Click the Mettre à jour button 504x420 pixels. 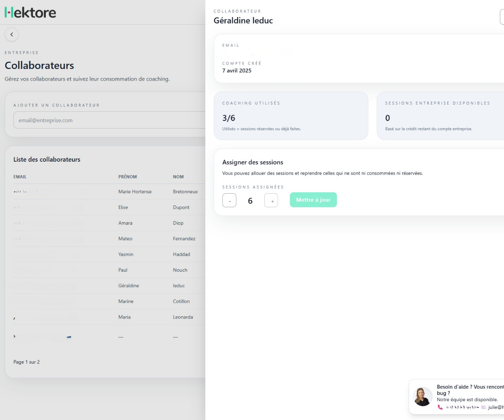coord(313,200)
